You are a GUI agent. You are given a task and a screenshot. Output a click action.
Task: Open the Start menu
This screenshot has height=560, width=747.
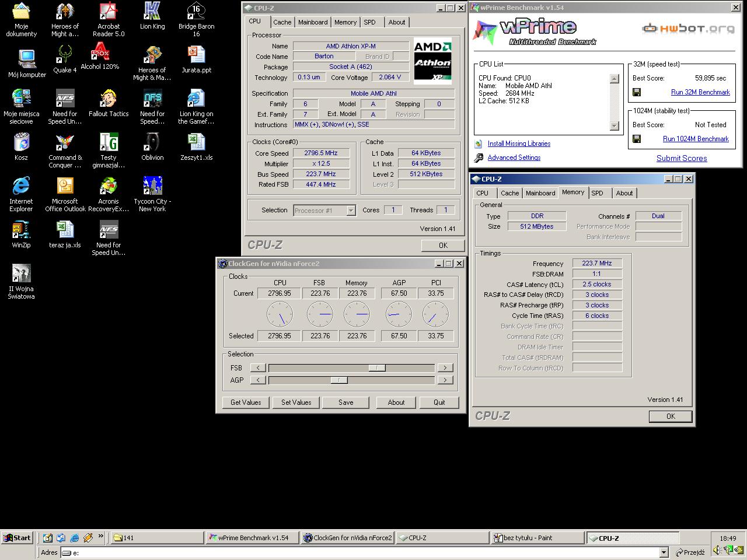[x=17, y=538]
